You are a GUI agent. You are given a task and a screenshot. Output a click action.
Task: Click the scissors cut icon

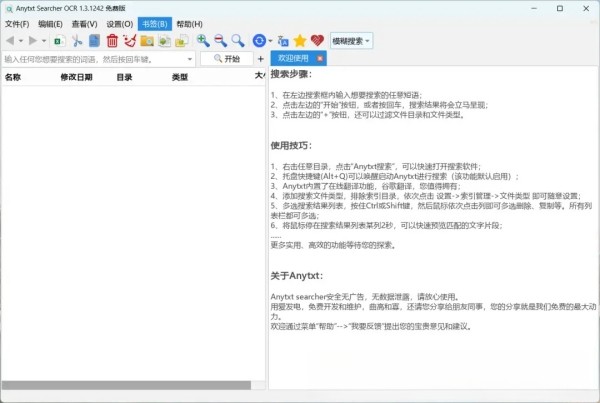tap(76, 41)
